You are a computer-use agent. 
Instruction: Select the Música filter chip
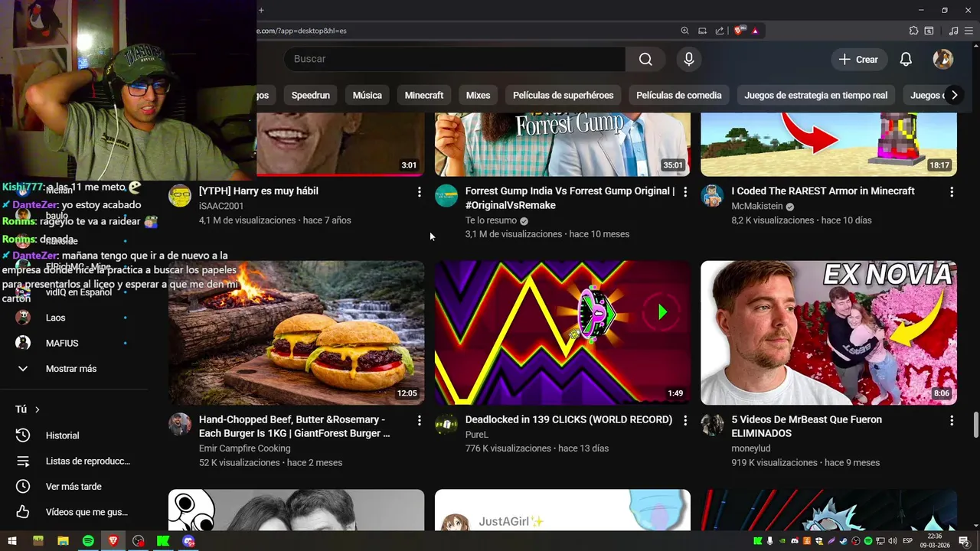point(367,95)
